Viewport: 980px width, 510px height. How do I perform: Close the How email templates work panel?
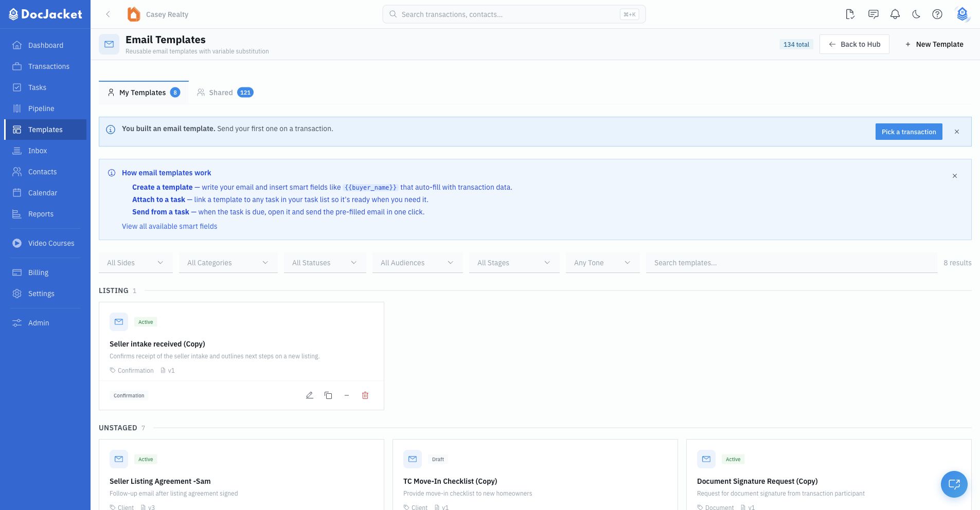tap(955, 176)
